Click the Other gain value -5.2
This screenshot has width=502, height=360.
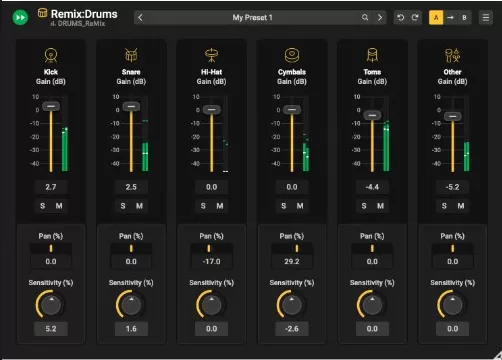tap(452, 187)
